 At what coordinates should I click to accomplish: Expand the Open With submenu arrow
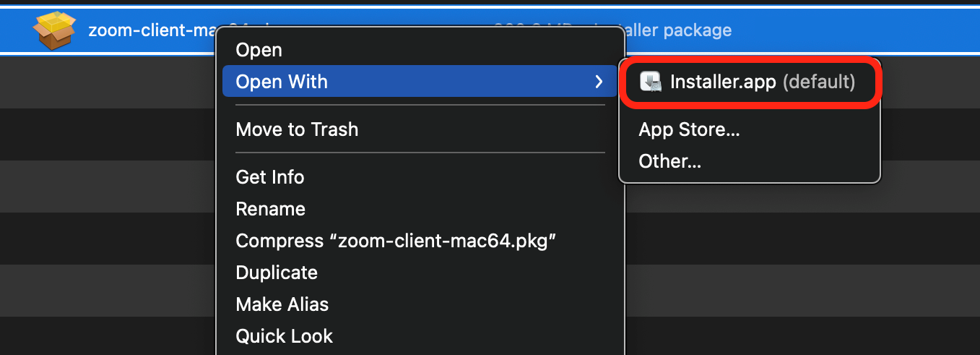599,82
